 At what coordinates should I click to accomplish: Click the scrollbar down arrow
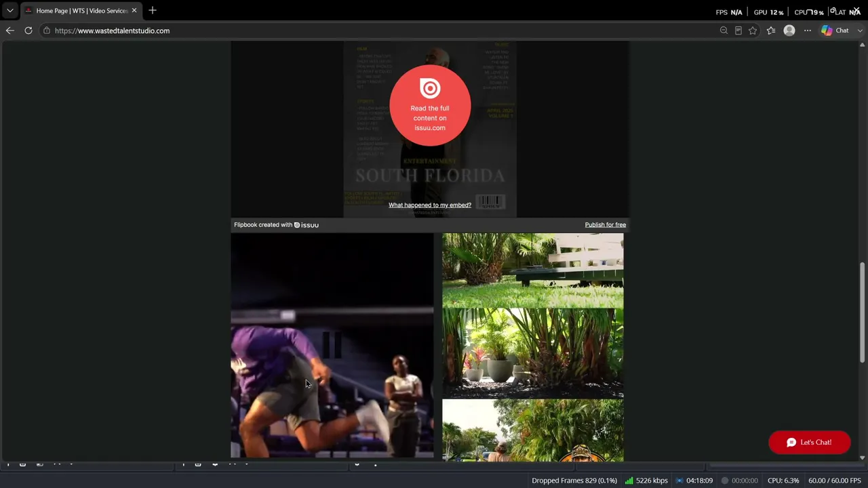click(x=862, y=457)
